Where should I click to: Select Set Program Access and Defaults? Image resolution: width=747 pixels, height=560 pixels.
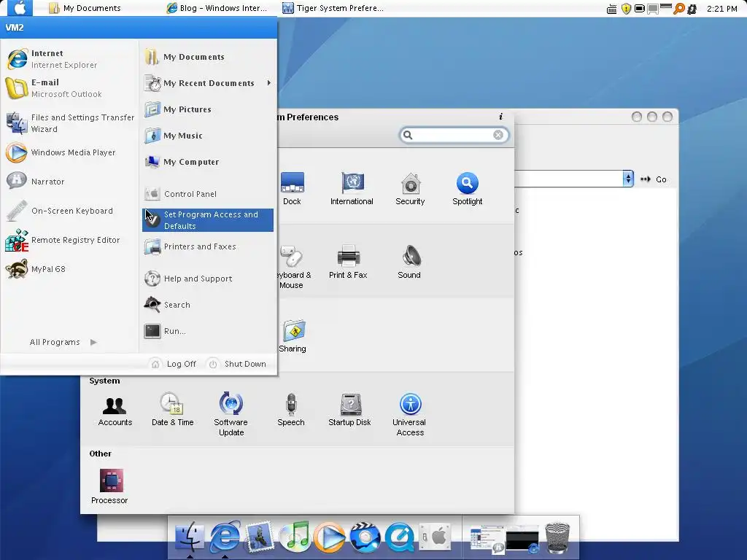click(208, 220)
